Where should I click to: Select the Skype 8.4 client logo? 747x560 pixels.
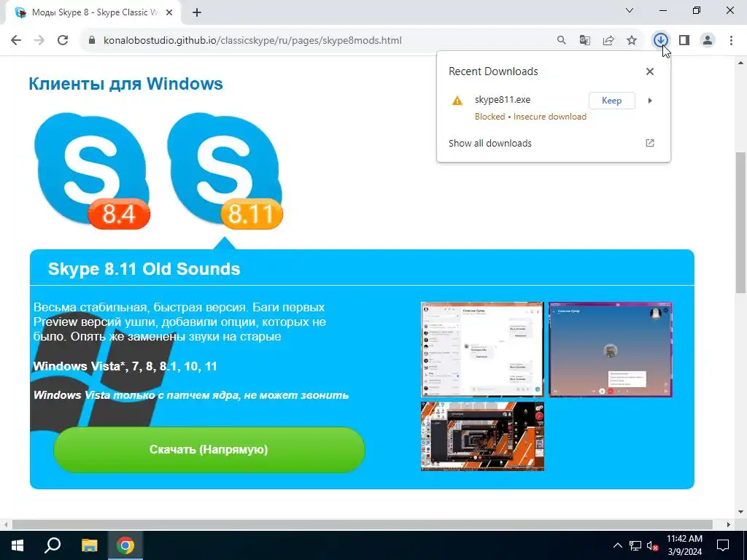(92, 171)
